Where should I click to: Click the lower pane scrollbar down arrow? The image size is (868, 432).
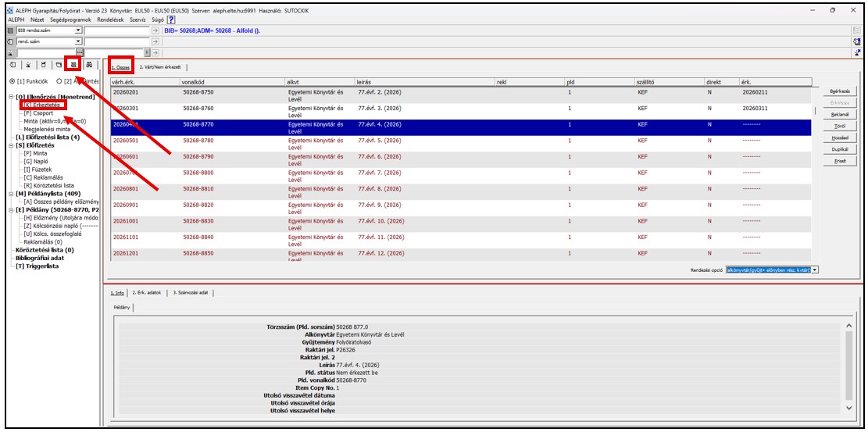coord(850,408)
